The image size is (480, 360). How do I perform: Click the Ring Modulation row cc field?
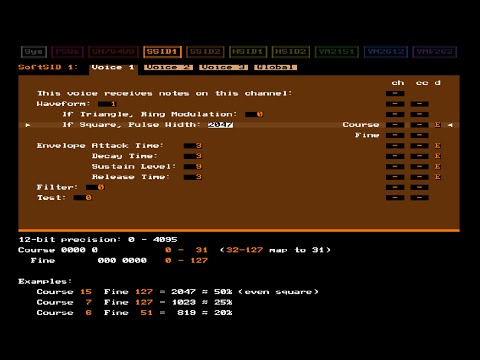[419, 114]
